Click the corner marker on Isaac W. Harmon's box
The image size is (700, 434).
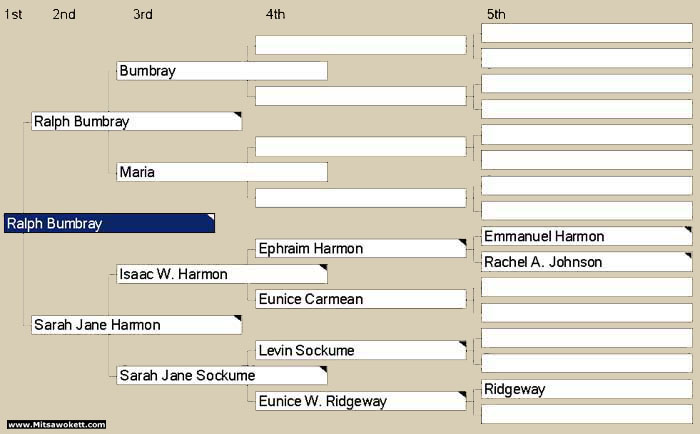pos(323,268)
